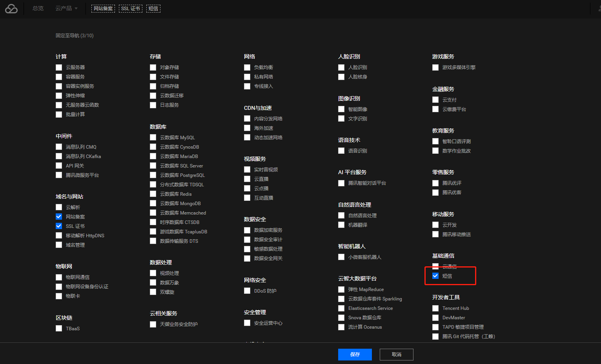Tick the 无服务器云函数 checkbox
The width and height of the screenshot is (601, 364).
(59, 105)
